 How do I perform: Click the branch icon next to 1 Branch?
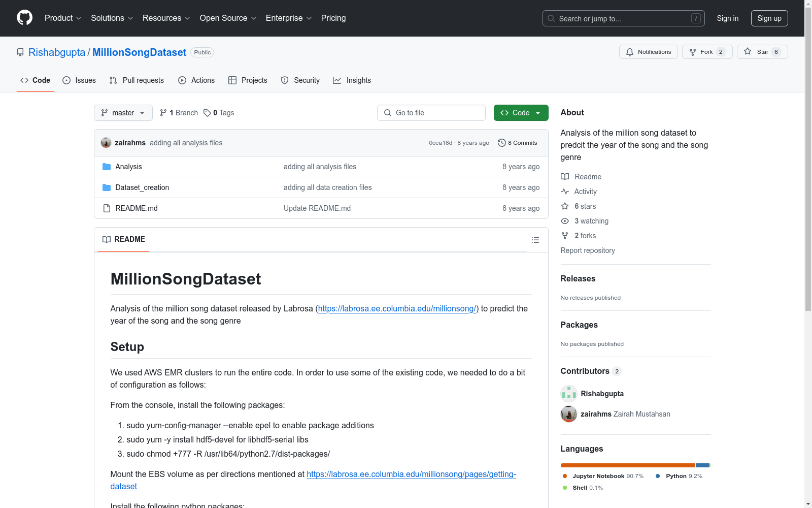pyautogui.click(x=163, y=113)
